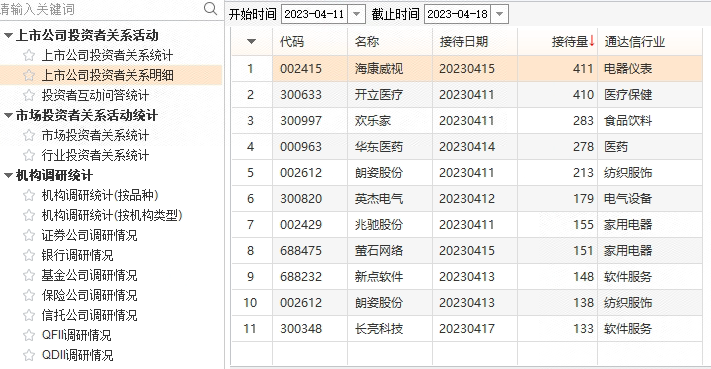This screenshot has width=711, height=369.
Task: Select the 欢乐家 name cell
Action: point(390,121)
